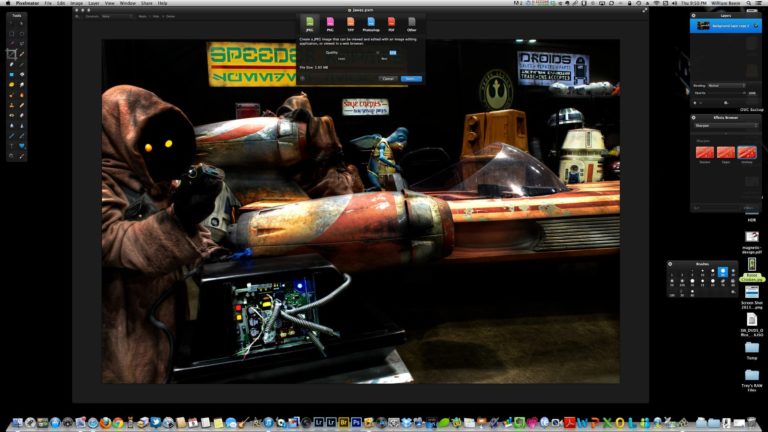Add a new layer with plus button
Viewport: 768px width, 432px height.
tap(695, 103)
